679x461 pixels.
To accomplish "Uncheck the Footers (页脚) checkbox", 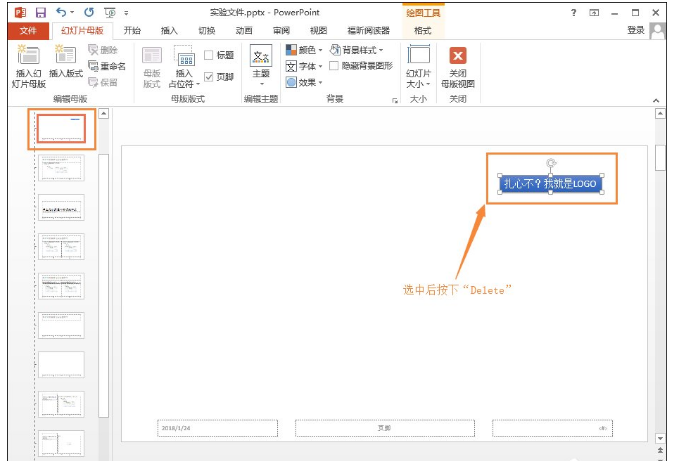I will pos(208,76).
